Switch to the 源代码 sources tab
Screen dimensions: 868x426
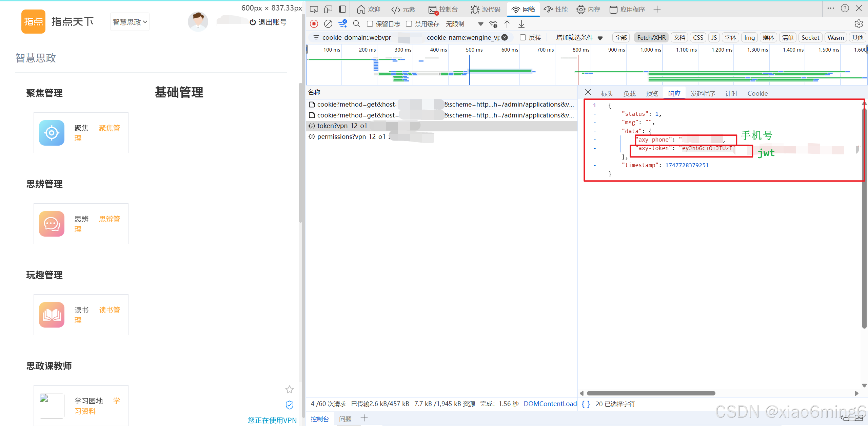tap(485, 10)
